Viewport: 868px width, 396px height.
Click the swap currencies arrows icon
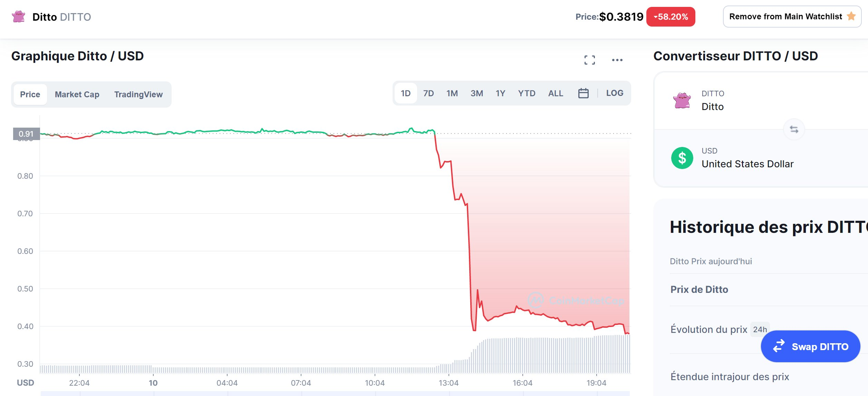coord(794,129)
